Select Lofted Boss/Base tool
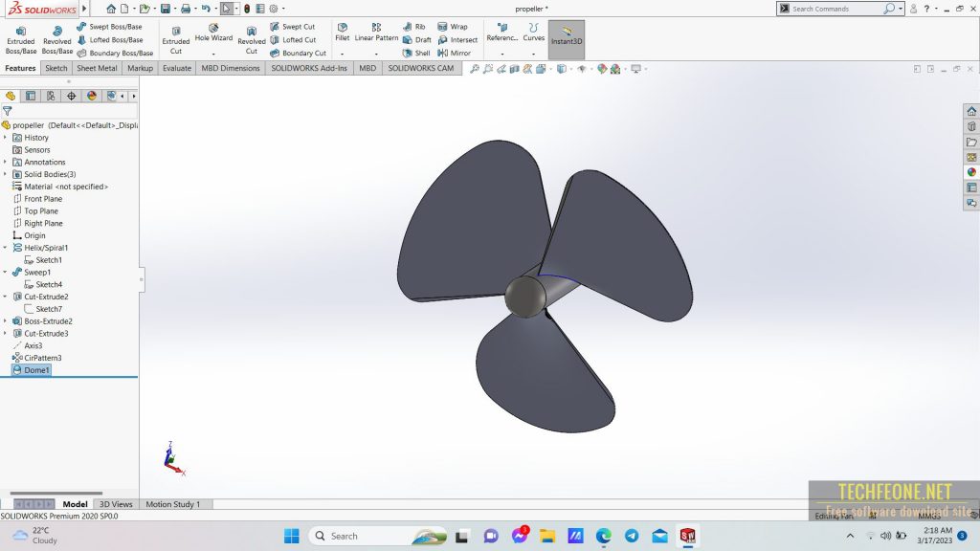Image resolution: width=980 pixels, height=551 pixels. point(109,40)
